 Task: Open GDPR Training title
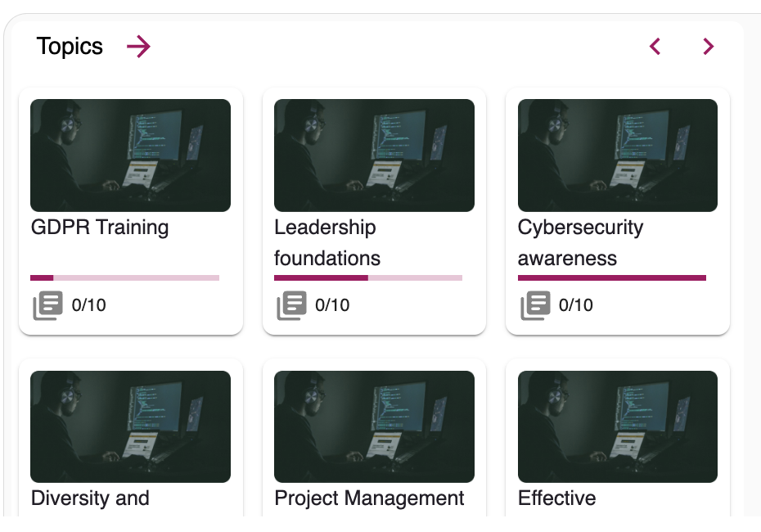tap(100, 228)
